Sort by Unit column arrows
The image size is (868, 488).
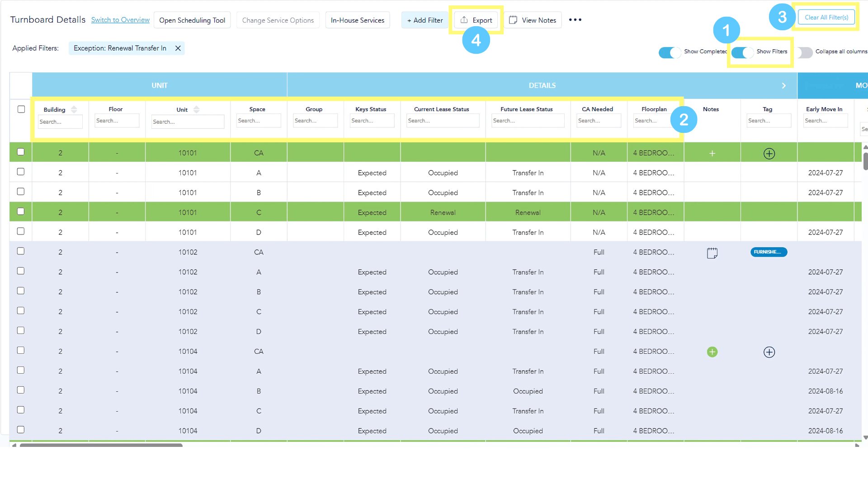196,109
